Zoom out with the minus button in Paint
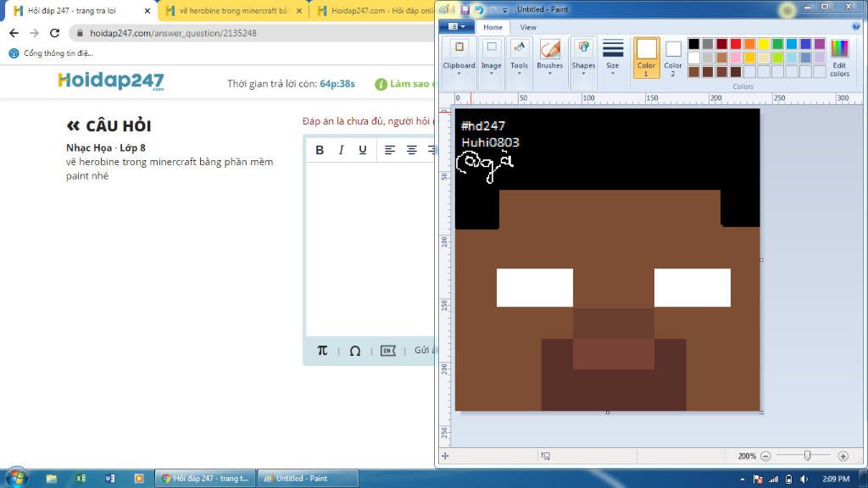The width and height of the screenshot is (868, 488). [765, 456]
